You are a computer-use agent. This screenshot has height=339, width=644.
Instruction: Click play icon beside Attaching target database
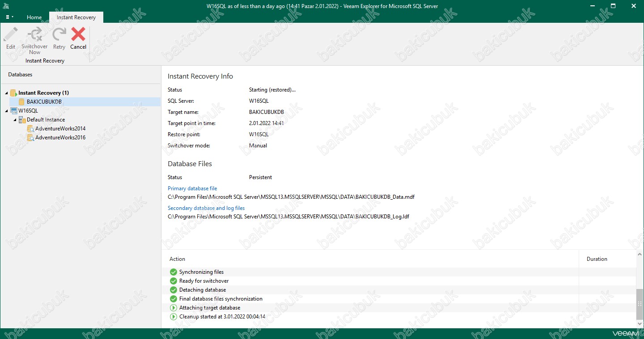point(174,308)
